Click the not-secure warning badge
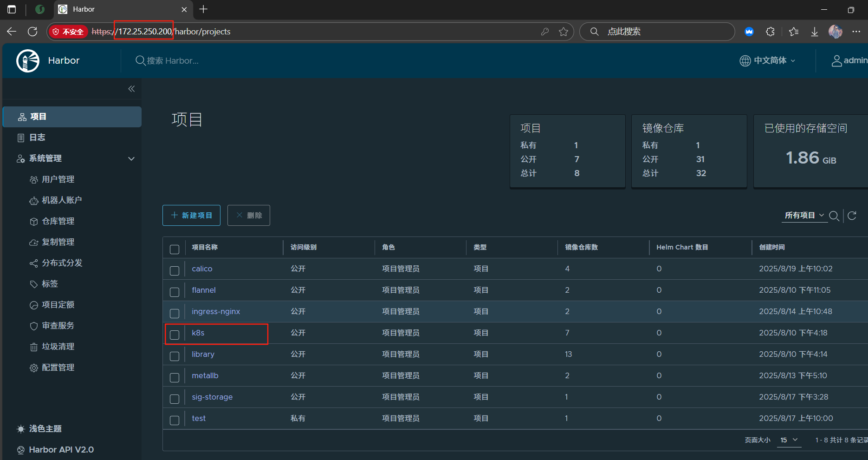Screen dimensions: 868x460 pyautogui.click(x=68, y=32)
